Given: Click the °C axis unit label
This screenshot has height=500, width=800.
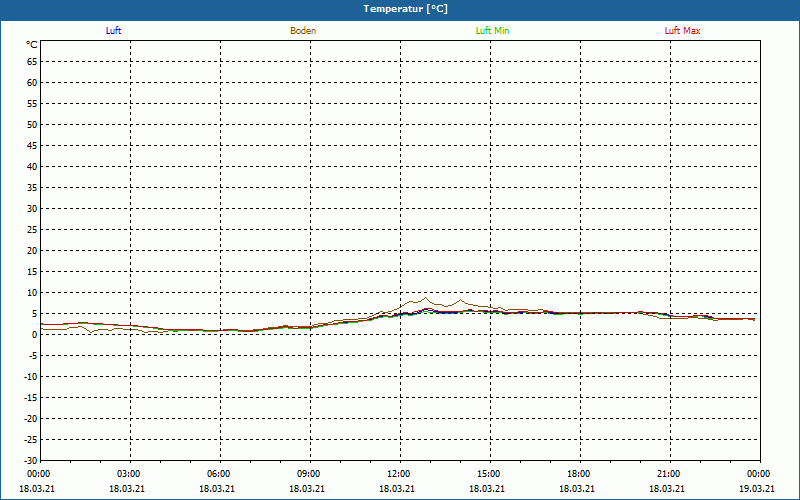Looking at the screenshot, I should pyautogui.click(x=32, y=45).
